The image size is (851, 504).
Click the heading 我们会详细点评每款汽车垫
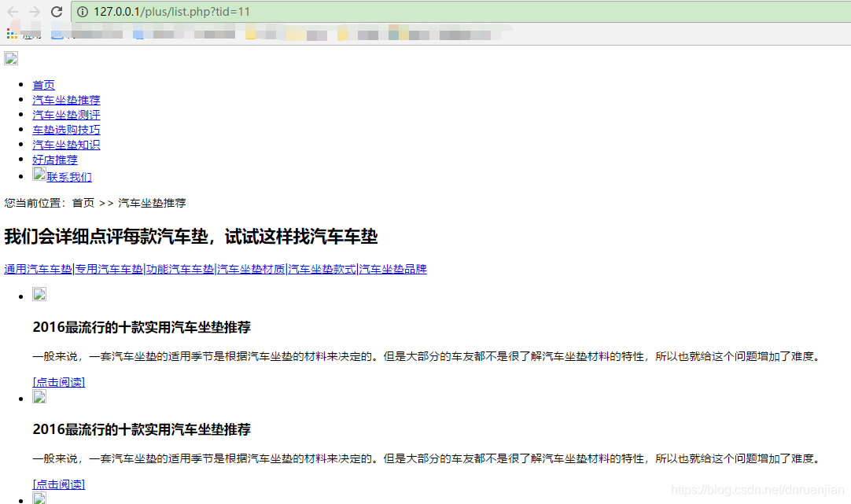106,237
